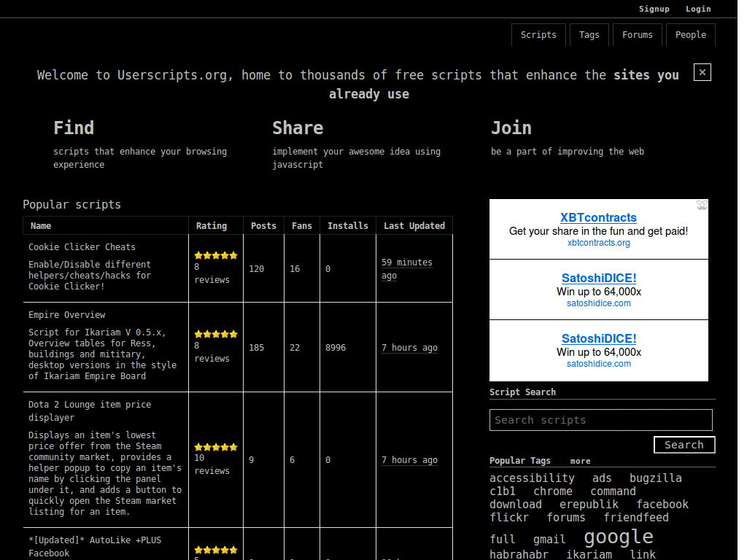Focus the Search scripts input field
The height and width of the screenshot is (560, 747).
pyautogui.click(x=600, y=420)
